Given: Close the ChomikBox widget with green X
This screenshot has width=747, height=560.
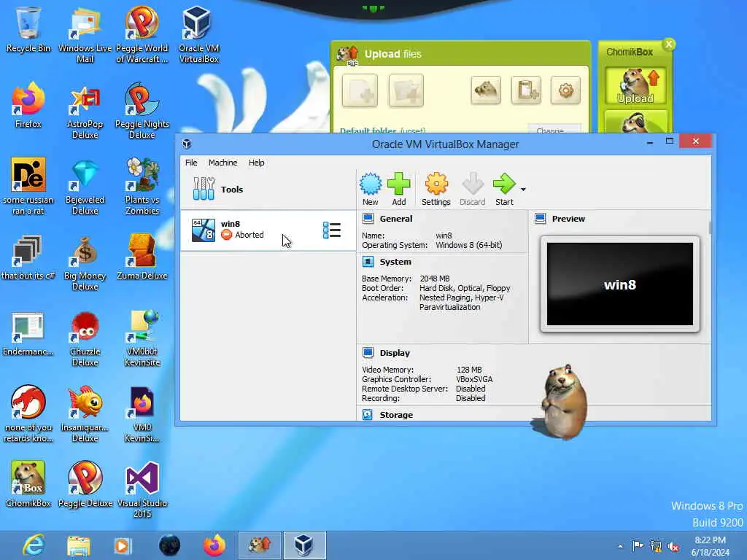Looking at the screenshot, I should [x=669, y=44].
